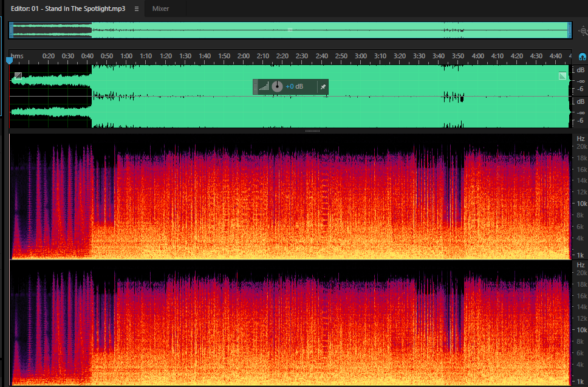The height and width of the screenshot is (387, 588).
Task: Click the 4:30 mark on the ruler
Action: point(536,56)
